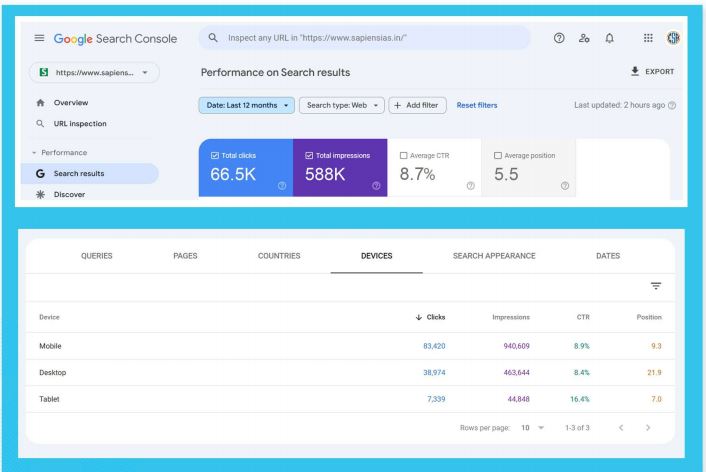Click the Reset filters link
This screenshot has width=706, height=472.
[477, 105]
